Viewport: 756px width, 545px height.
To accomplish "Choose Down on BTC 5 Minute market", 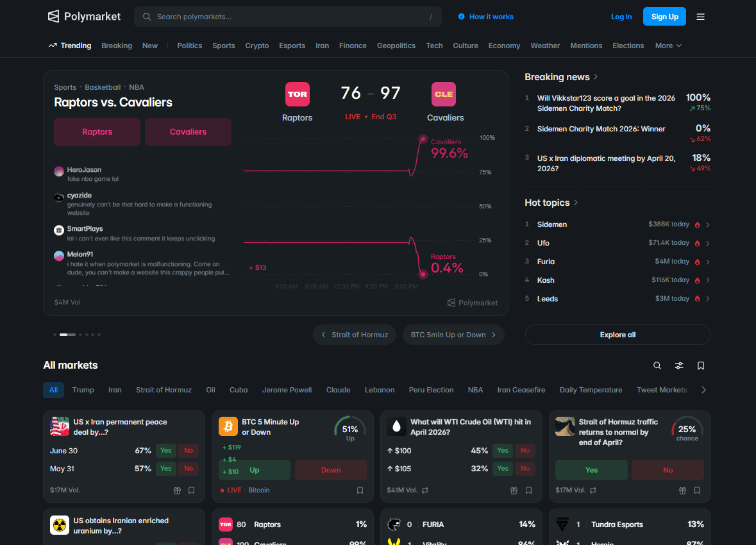I will click(331, 470).
